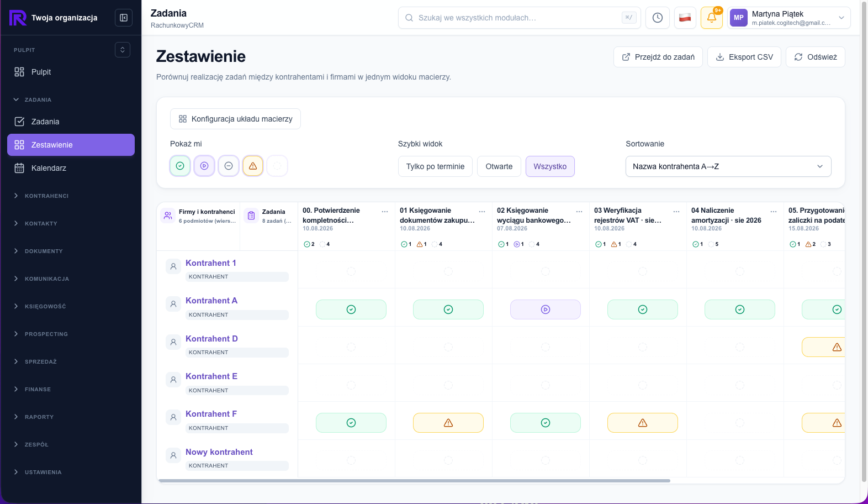Toggle overdue warning status filter
Viewport: 868px width, 504px height.
pyautogui.click(x=253, y=166)
